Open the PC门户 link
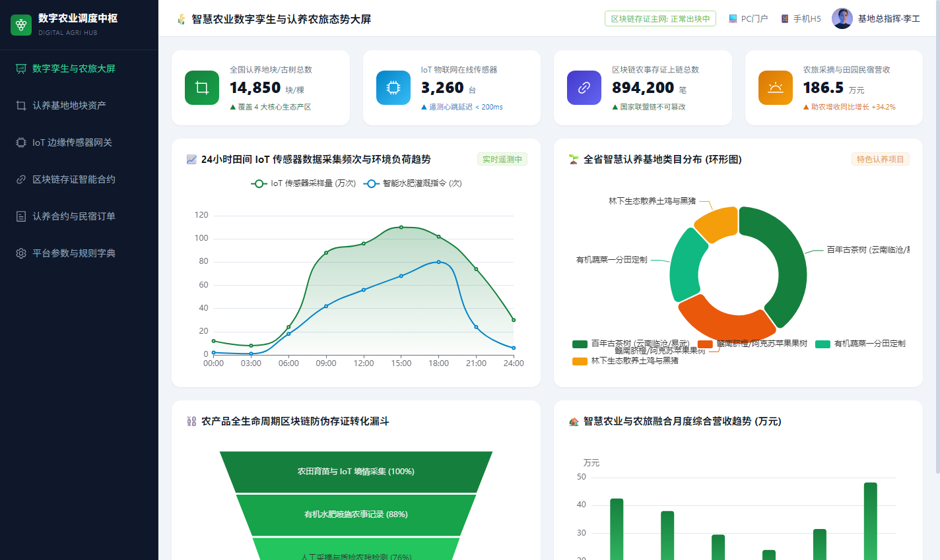The image size is (940, 560). tap(748, 19)
